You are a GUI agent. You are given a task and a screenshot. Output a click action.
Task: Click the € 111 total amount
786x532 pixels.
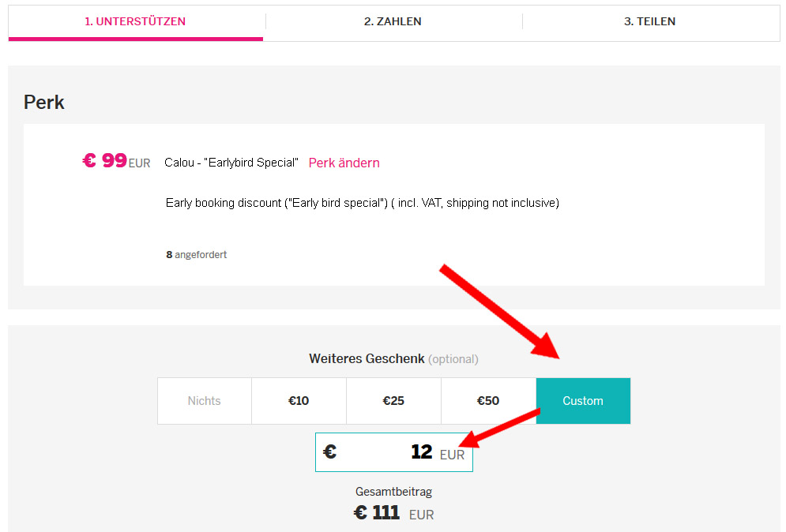click(x=377, y=513)
